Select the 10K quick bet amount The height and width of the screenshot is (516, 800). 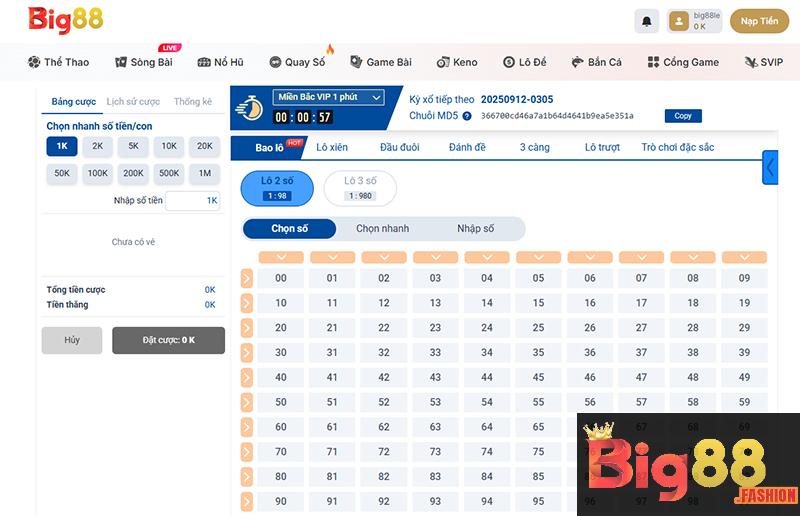(x=169, y=146)
